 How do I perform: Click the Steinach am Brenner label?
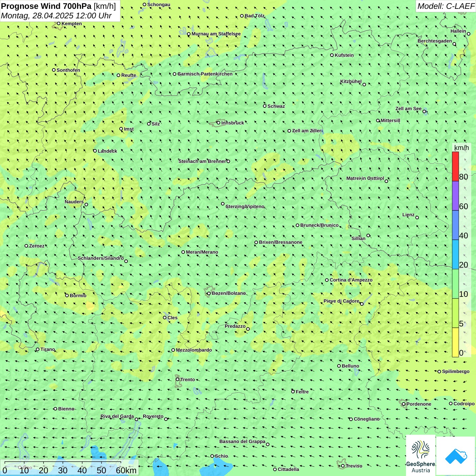pos(202,161)
